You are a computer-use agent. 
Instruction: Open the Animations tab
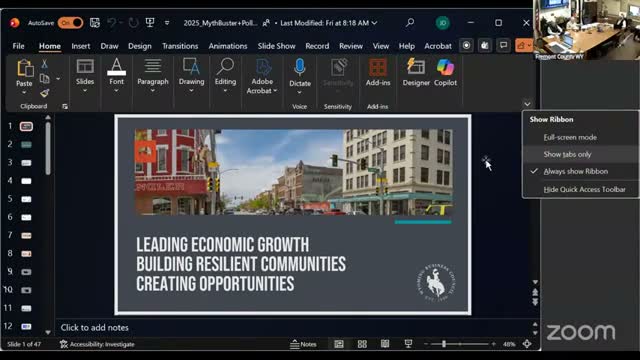point(228,46)
